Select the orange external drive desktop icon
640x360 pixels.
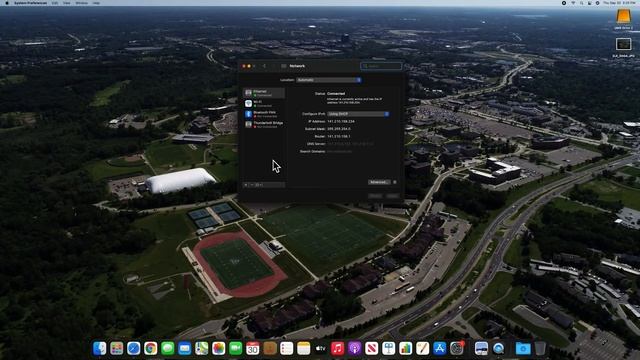coord(623,17)
